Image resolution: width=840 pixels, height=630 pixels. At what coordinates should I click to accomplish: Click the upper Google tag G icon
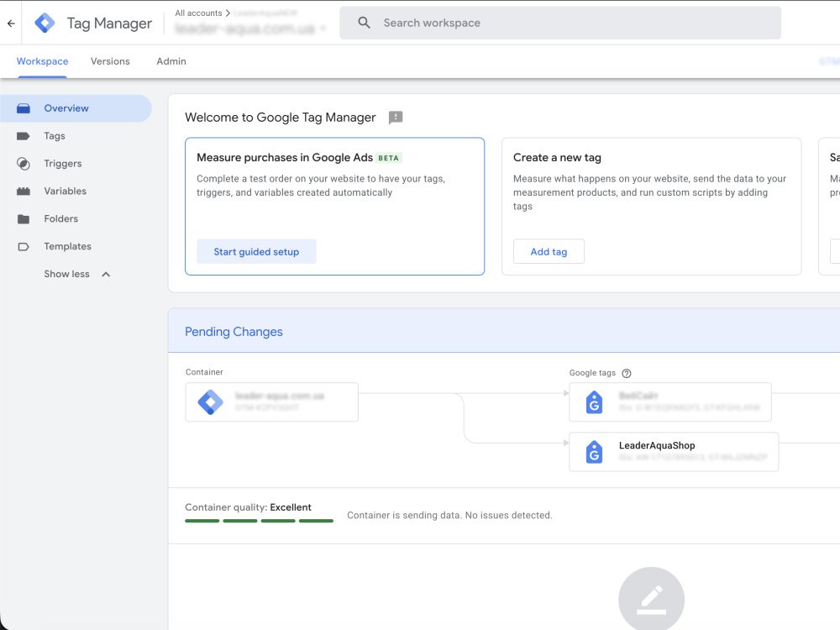[x=594, y=402]
